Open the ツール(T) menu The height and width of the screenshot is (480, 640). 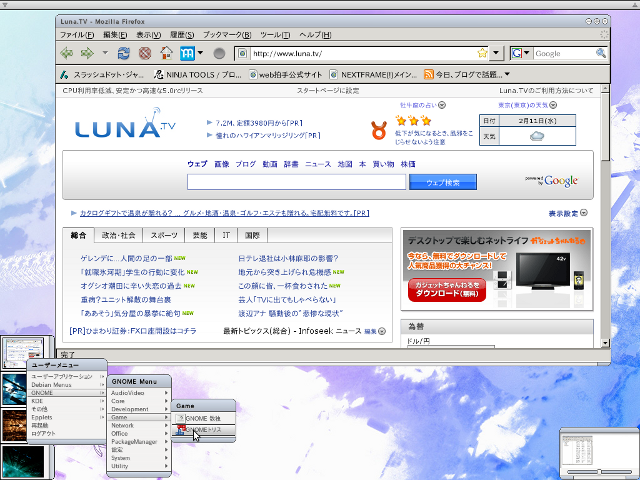(x=275, y=35)
